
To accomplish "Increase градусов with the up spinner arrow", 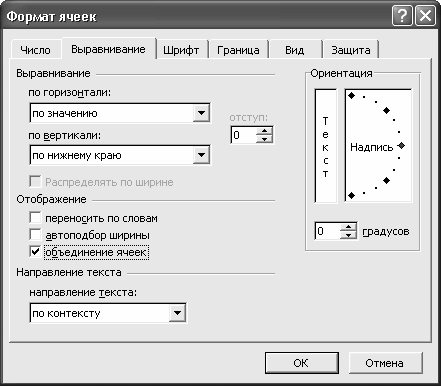I will 348,227.
